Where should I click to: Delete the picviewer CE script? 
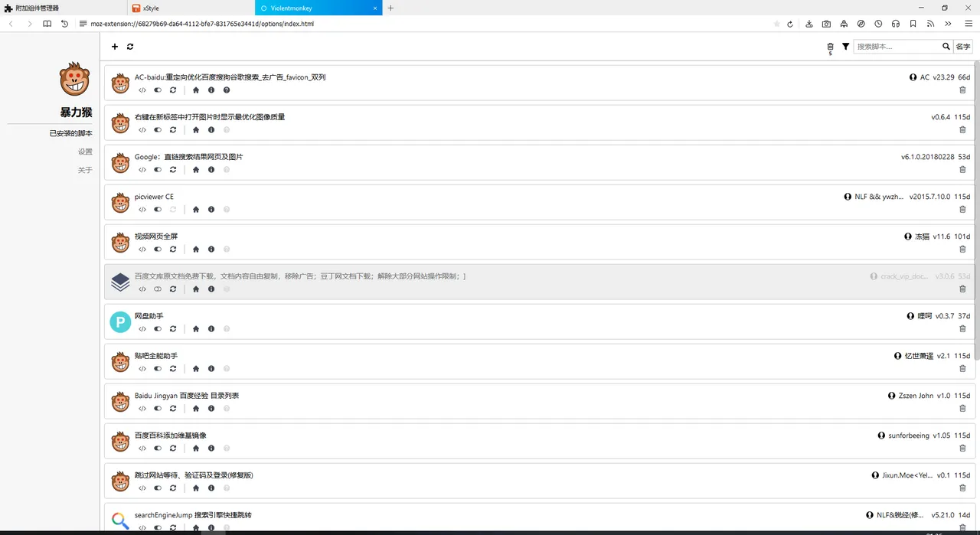(962, 210)
